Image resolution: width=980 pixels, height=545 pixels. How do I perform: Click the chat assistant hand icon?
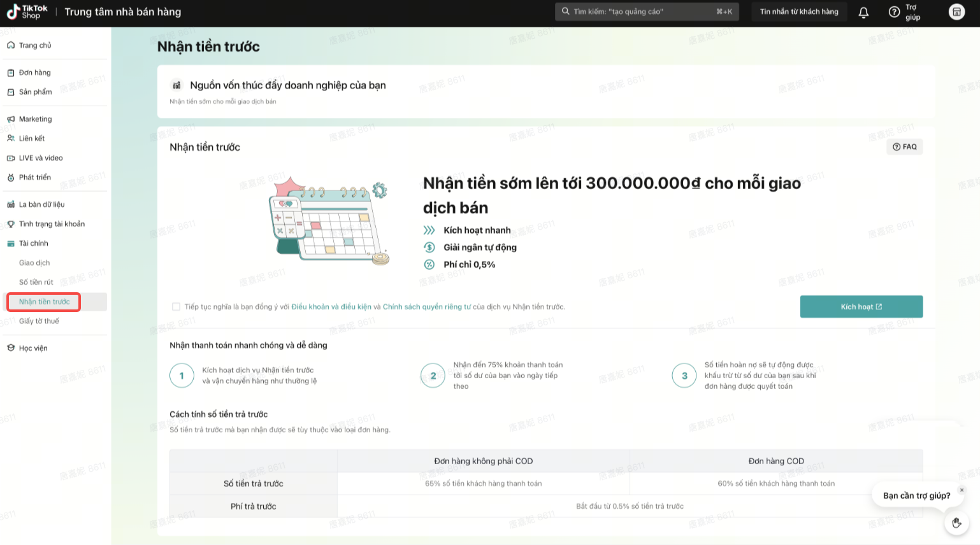956,523
